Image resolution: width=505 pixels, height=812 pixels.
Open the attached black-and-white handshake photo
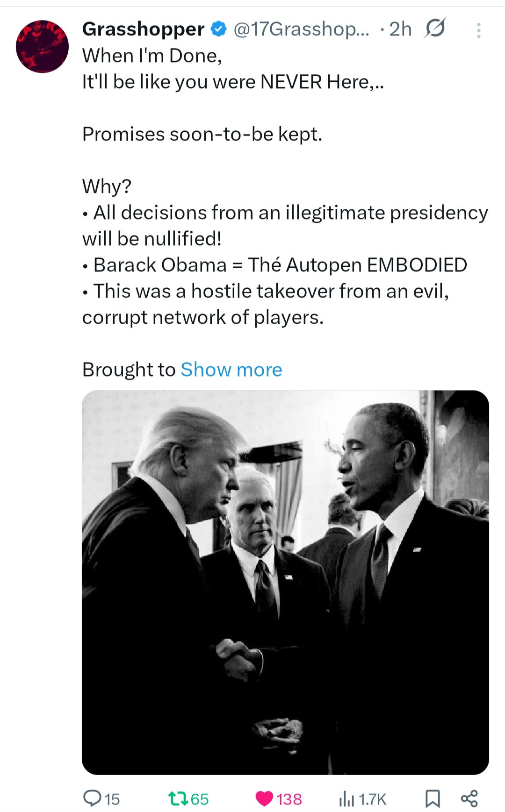(285, 582)
